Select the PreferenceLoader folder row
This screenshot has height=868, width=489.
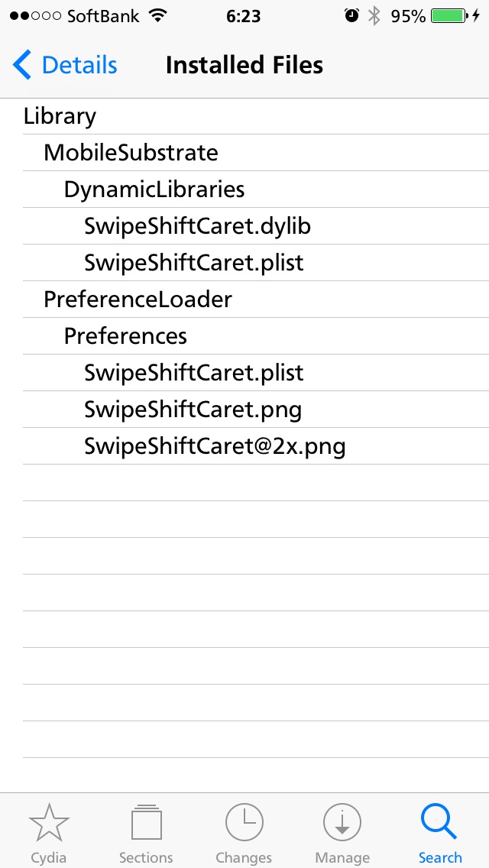coord(255,300)
